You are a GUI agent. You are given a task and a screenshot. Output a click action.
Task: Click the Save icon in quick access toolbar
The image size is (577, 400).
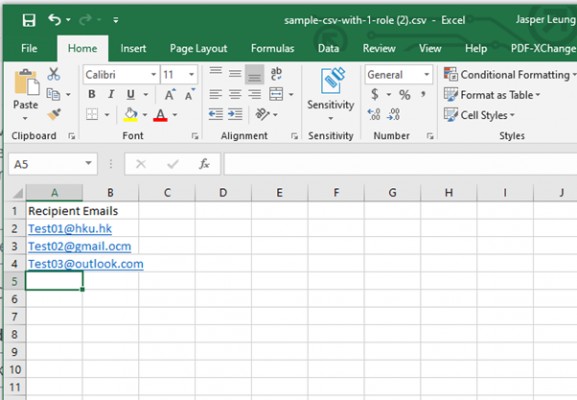[29, 20]
